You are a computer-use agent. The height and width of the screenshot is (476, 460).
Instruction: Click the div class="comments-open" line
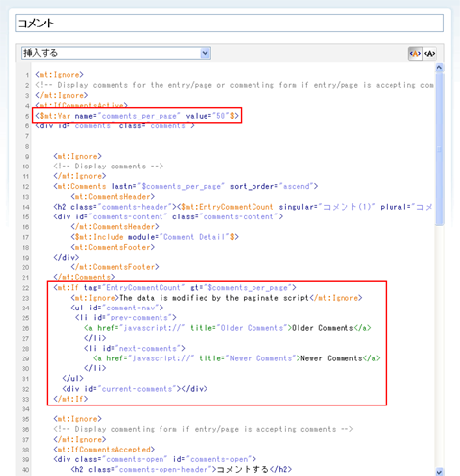[155, 459]
